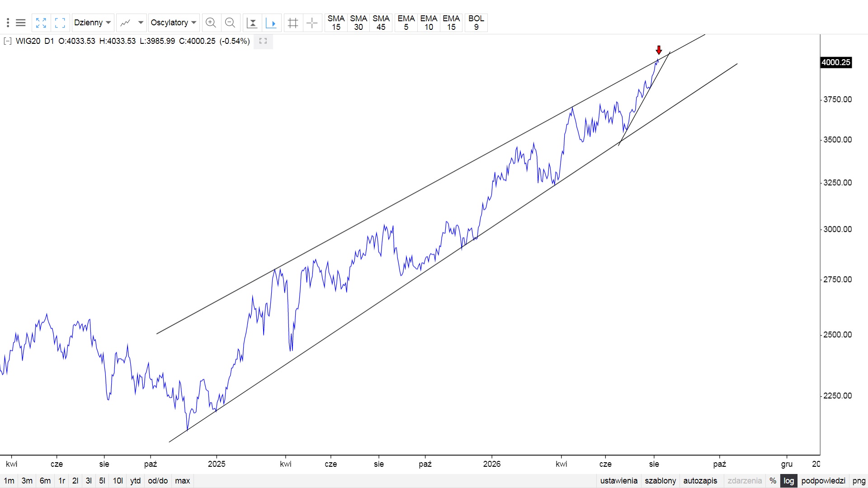
Task: Collapse the WIG20 legend with [-]
Action: 8,41
